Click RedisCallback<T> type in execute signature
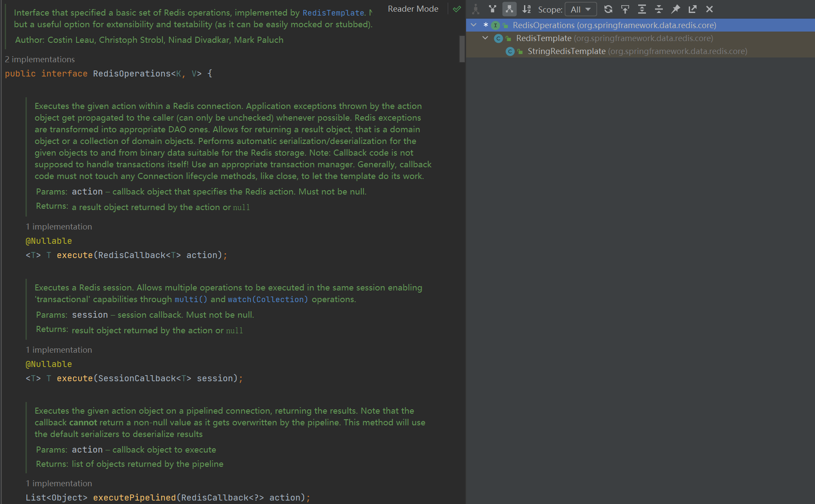Screen dimensions: 815x504 pyautogui.click(x=140, y=255)
